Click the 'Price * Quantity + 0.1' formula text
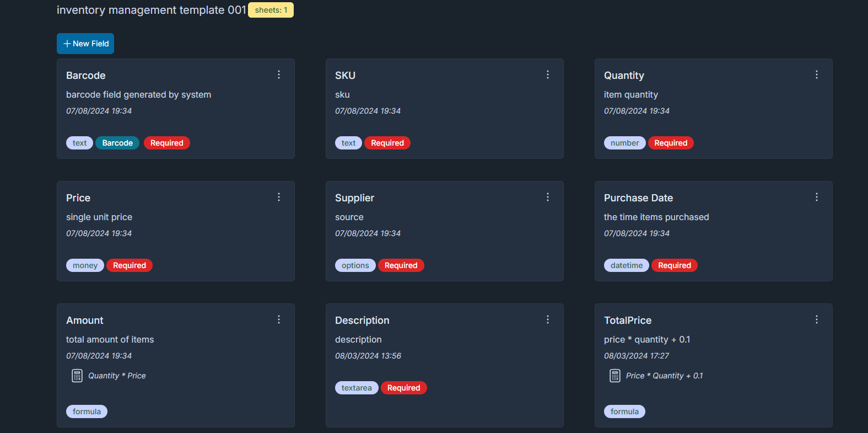Screen dimensions: 868x433 (664, 376)
